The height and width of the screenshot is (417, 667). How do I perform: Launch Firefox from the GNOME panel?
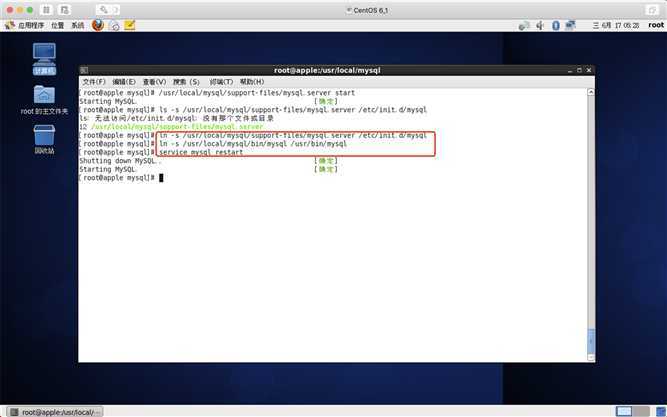click(x=98, y=25)
